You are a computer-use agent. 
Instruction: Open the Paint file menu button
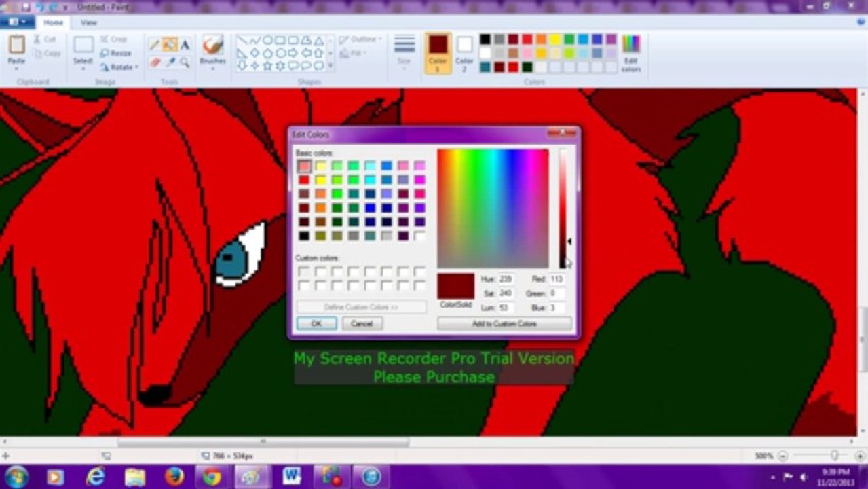click(16, 22)
